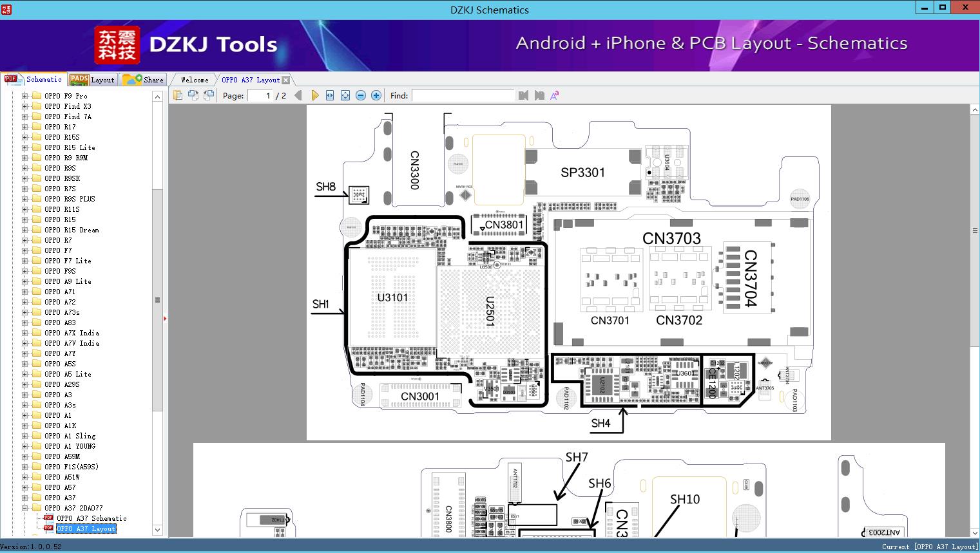Screen dimensions: 980x553
Task: Collapse the OPPO A37 2DA077 folder
Action: (x=24, y=508)
